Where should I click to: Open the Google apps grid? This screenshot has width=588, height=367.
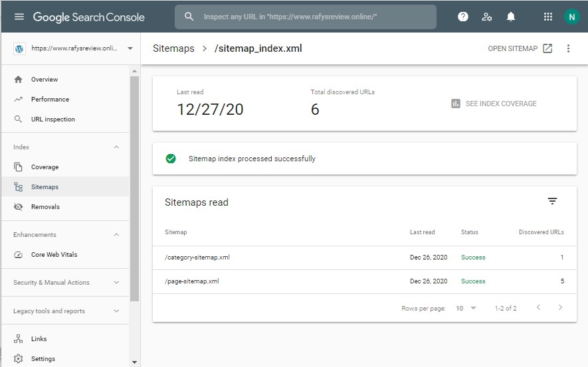[x=548, y=17]
